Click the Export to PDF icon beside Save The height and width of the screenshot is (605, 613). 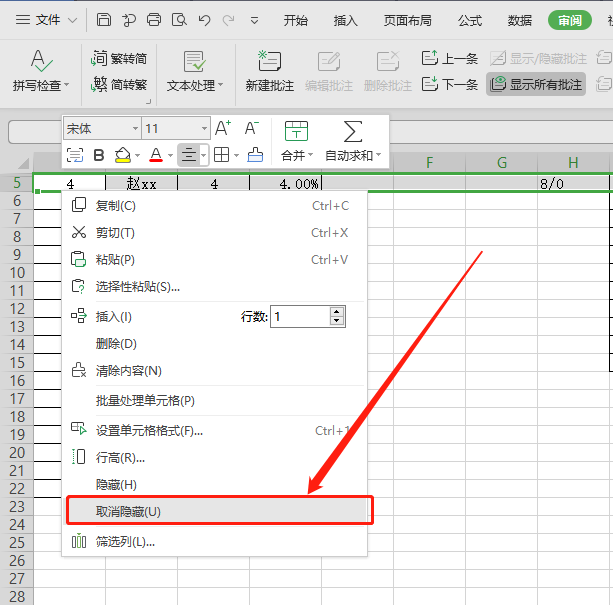point(129,20)
